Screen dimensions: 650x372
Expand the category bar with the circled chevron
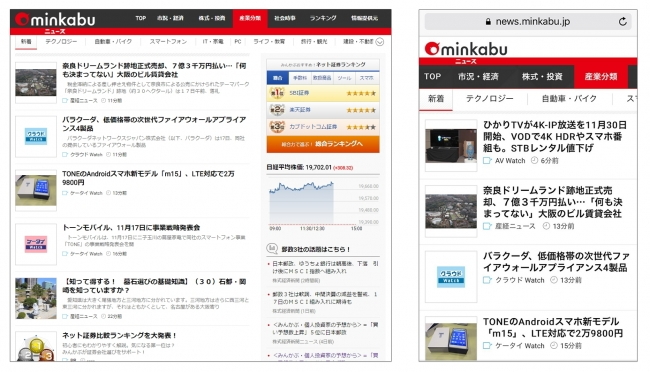click(x=379, y=42)
